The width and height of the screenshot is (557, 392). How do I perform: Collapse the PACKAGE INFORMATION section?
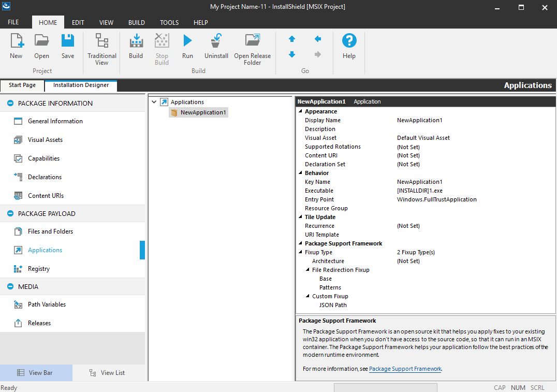[10, 104]
